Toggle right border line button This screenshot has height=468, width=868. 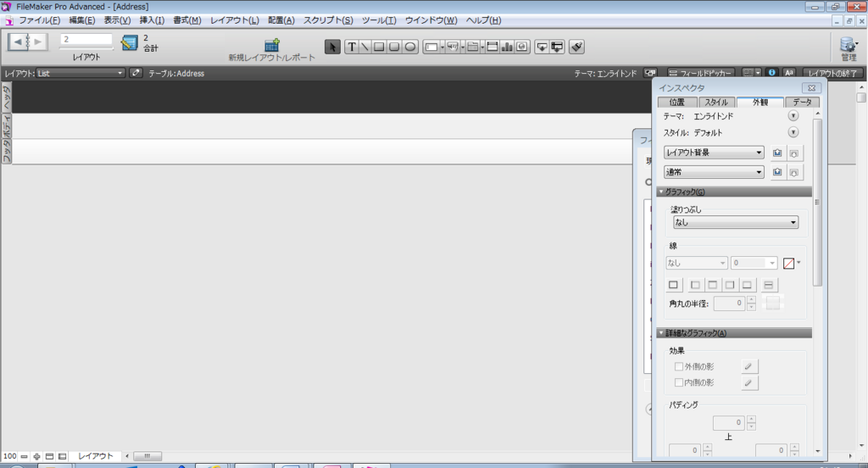pos(730,285)
